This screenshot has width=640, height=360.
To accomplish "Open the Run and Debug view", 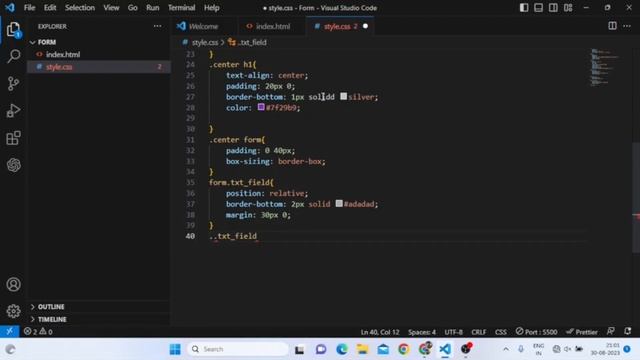I will [13, 111].
